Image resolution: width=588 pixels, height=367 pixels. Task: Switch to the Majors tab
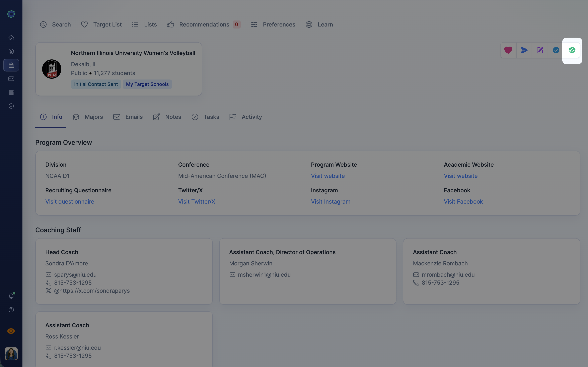(87, 117)
